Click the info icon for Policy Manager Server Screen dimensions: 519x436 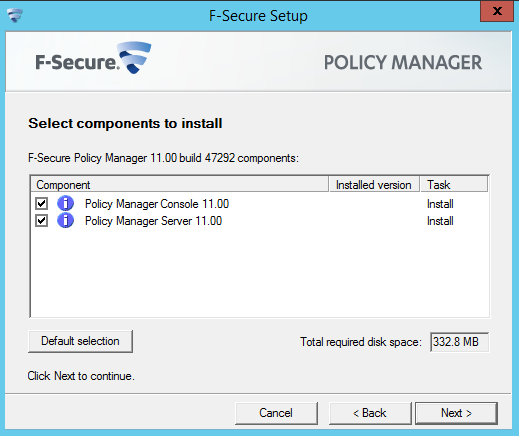coord(65,221)
